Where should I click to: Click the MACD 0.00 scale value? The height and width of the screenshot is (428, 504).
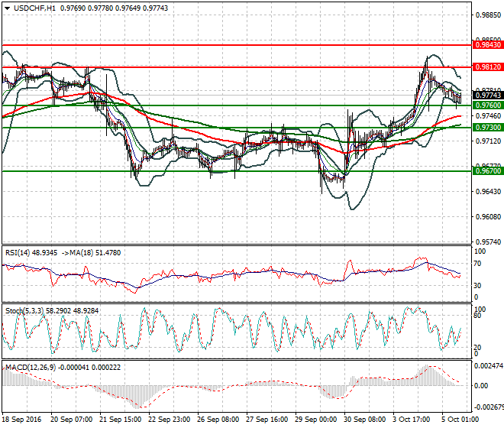tap(481, 385)
